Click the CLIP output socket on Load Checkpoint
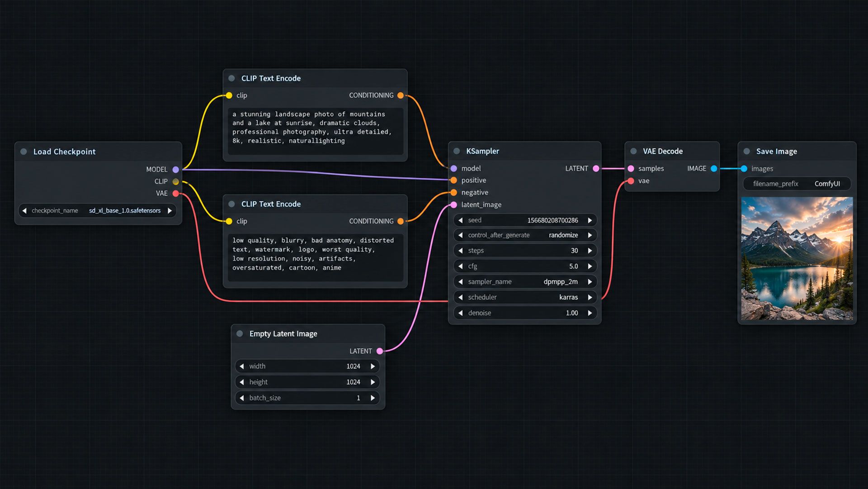The height and width of the screenshot is (489, 868). tap(176, 182)
